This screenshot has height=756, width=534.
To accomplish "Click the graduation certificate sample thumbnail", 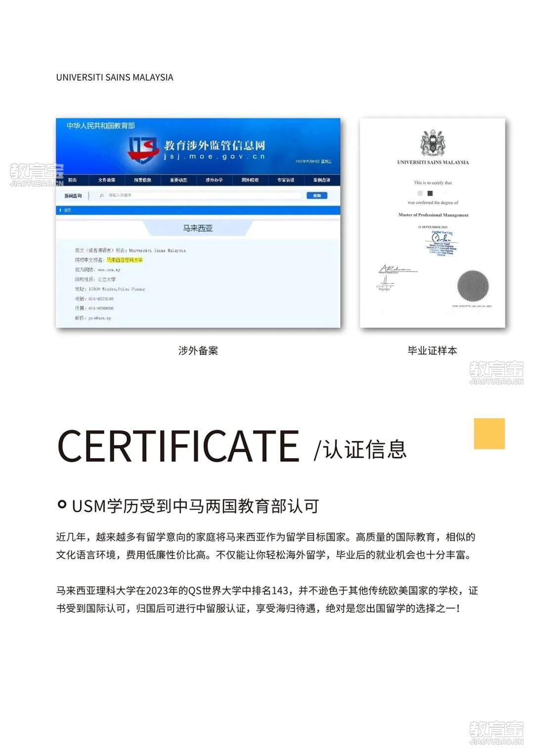I will click(433, 223).
